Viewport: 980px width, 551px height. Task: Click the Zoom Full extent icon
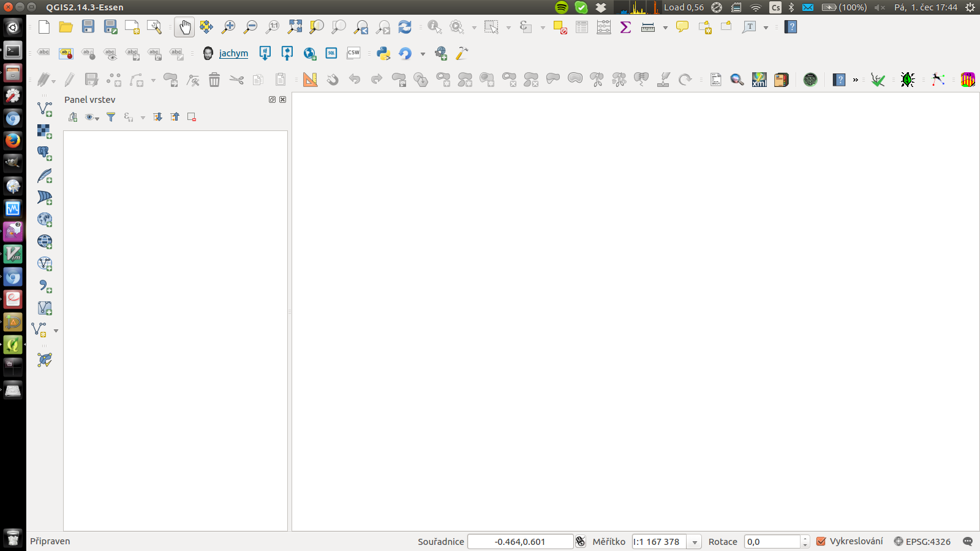tap(295, 27)
